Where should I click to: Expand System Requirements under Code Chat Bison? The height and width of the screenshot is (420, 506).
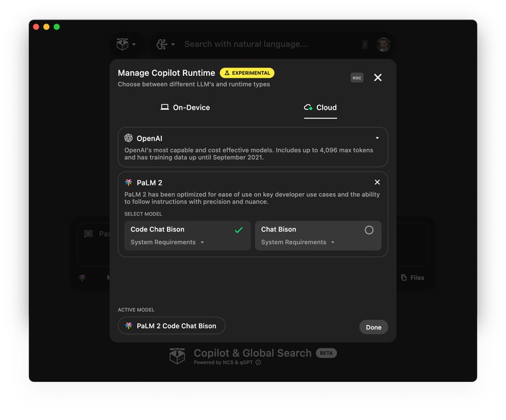[x=167, y=242]
